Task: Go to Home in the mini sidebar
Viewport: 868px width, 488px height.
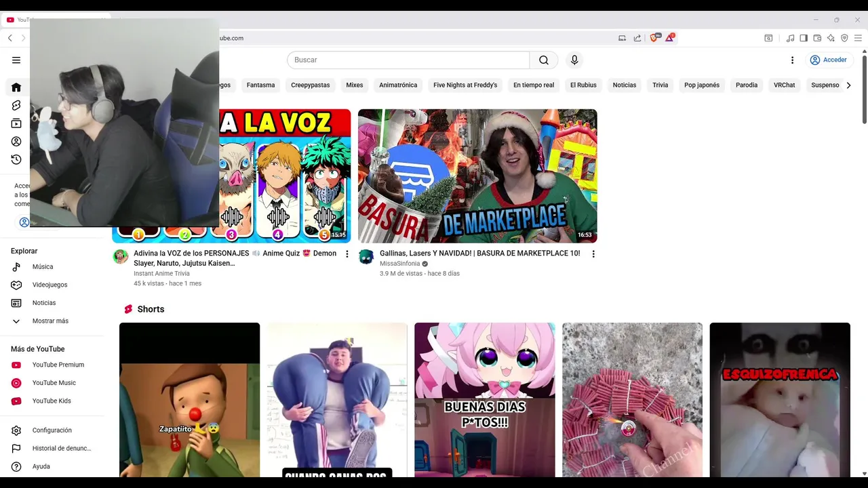Action: [x=16, y=87]
